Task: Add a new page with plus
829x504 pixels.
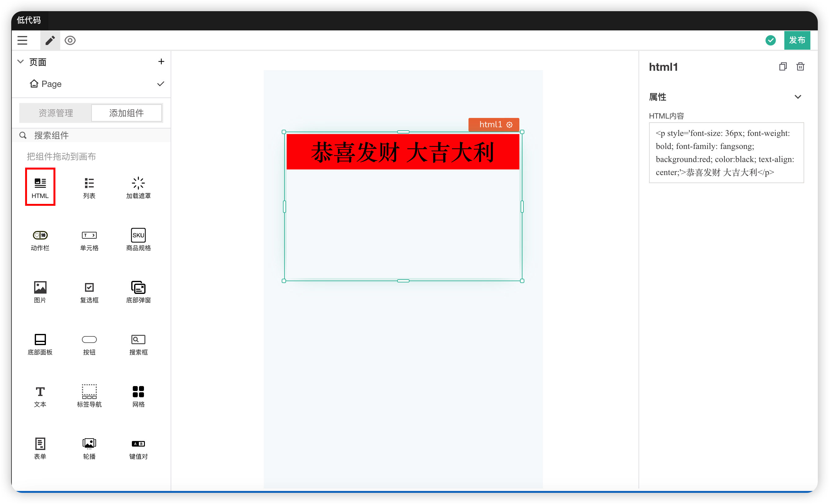Action: tap(161, 61)
